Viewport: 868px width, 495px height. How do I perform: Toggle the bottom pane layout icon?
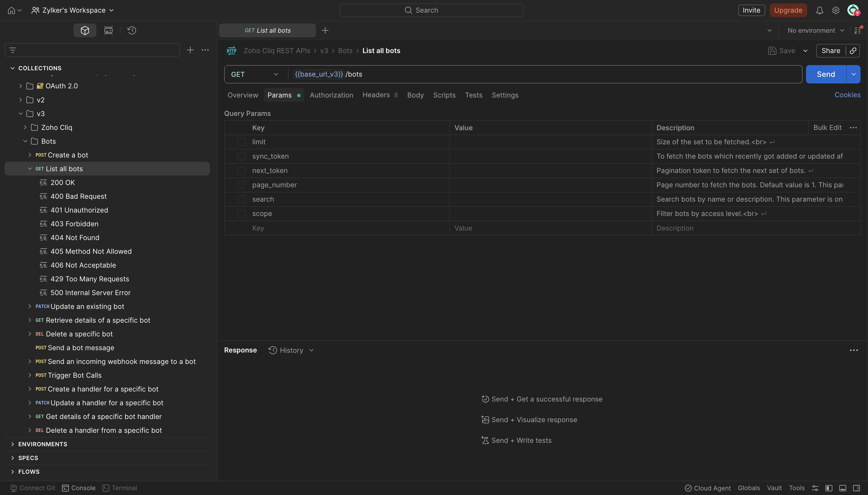click(842, 488)
